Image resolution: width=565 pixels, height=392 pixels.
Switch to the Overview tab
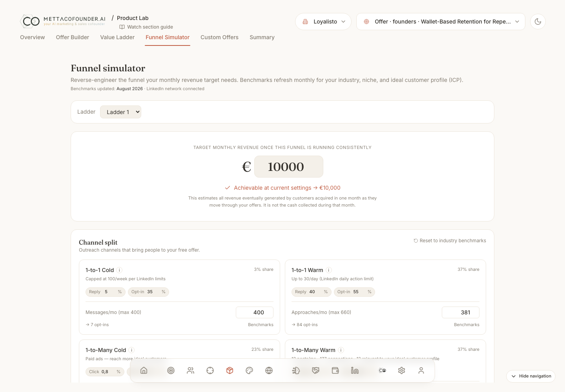pos(33,37)
